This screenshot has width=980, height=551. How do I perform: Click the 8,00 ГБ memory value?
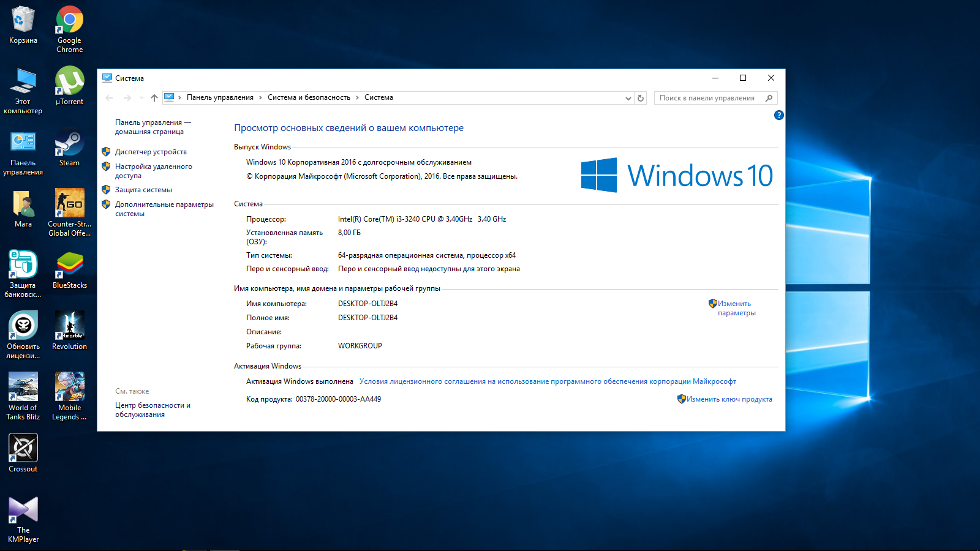(349, 233)
